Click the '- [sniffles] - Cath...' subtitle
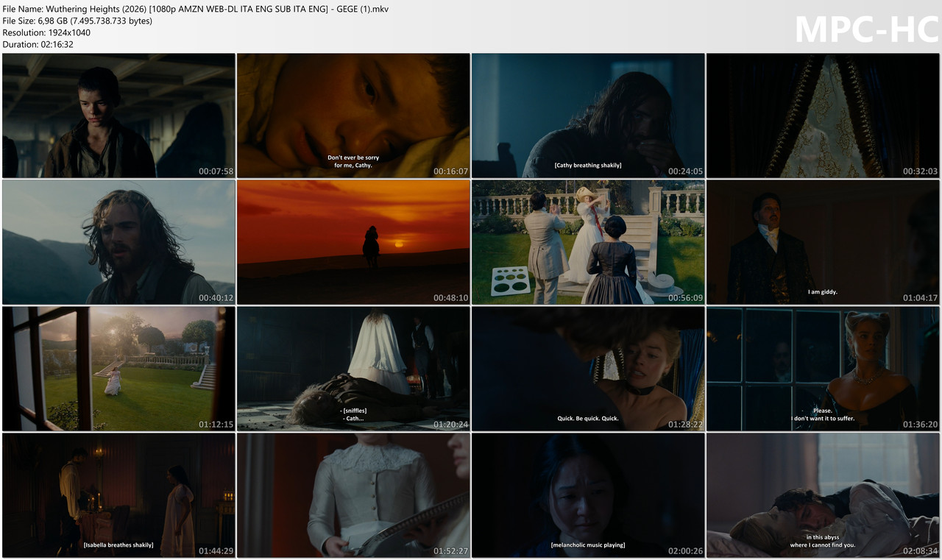The height and width of the screenshot is (560, 942). tap(353, 414)
